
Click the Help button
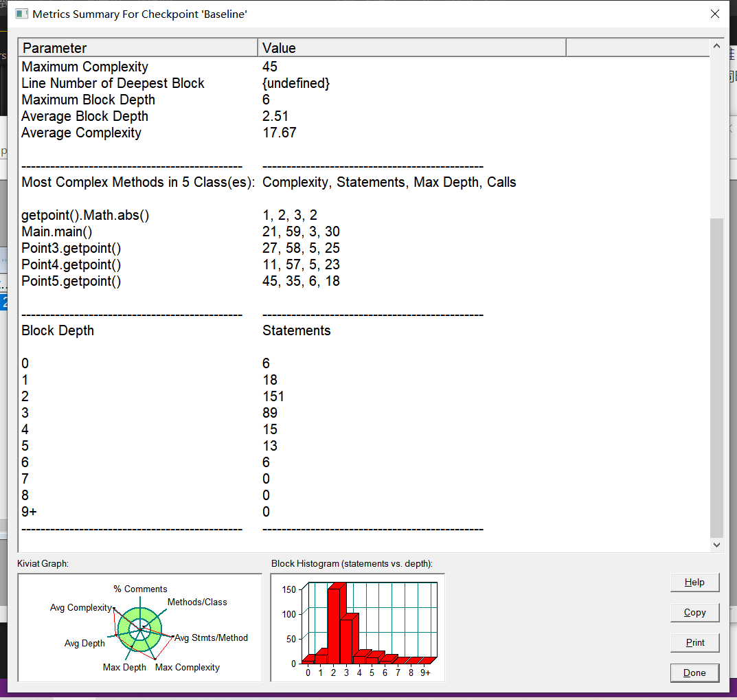[x=694, y=583]
